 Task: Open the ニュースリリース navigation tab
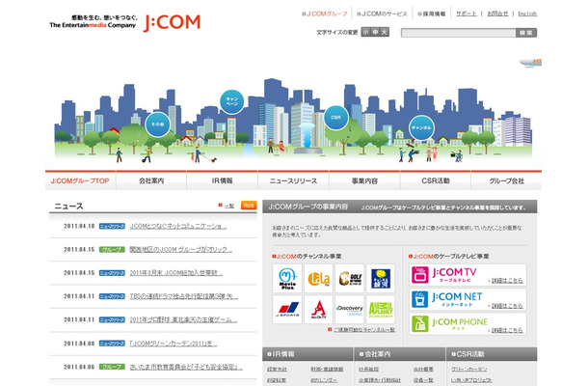tap(293, 181)
